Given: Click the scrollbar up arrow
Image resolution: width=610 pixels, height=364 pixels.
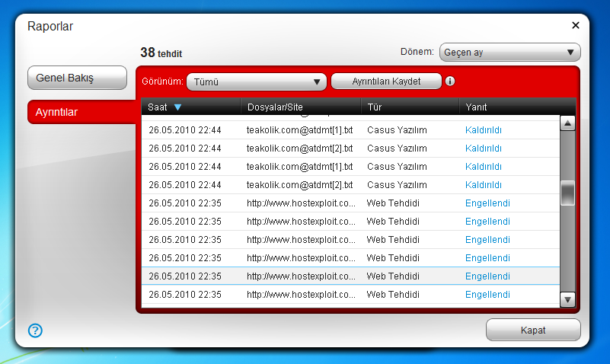Looking at the screenshot, I should (x=567, y=123).
